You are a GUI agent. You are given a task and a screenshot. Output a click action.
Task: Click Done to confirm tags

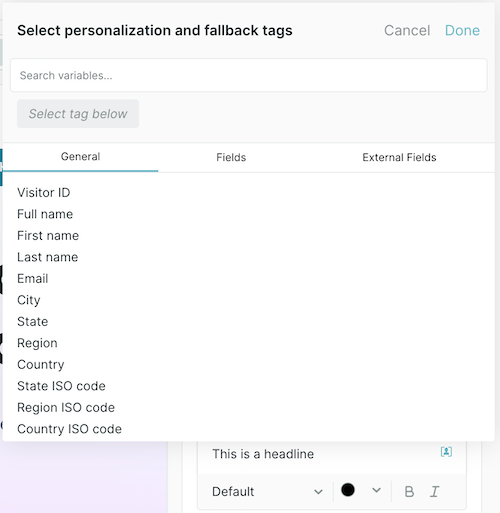coord(462,30)
